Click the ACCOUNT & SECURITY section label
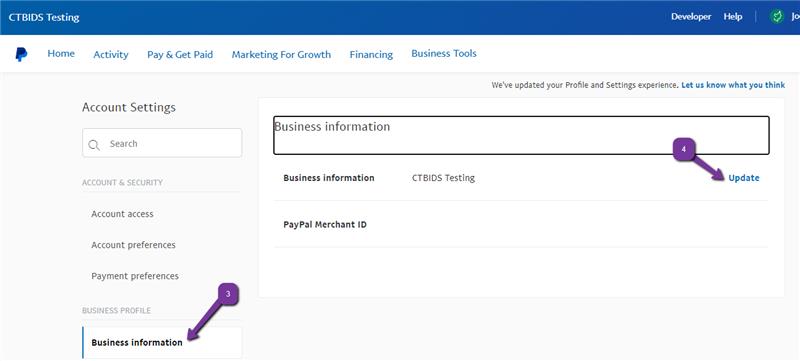 point(122,183)
